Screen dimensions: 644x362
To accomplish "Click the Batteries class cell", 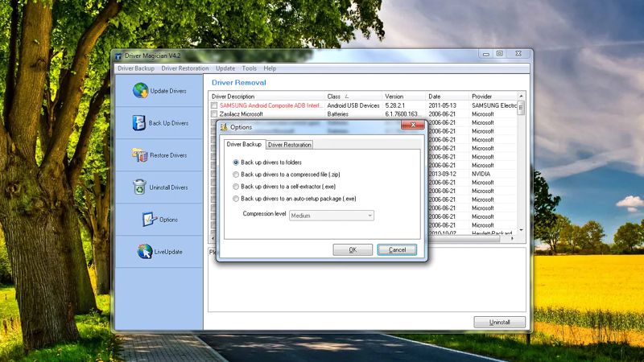I will coord(337,114).
